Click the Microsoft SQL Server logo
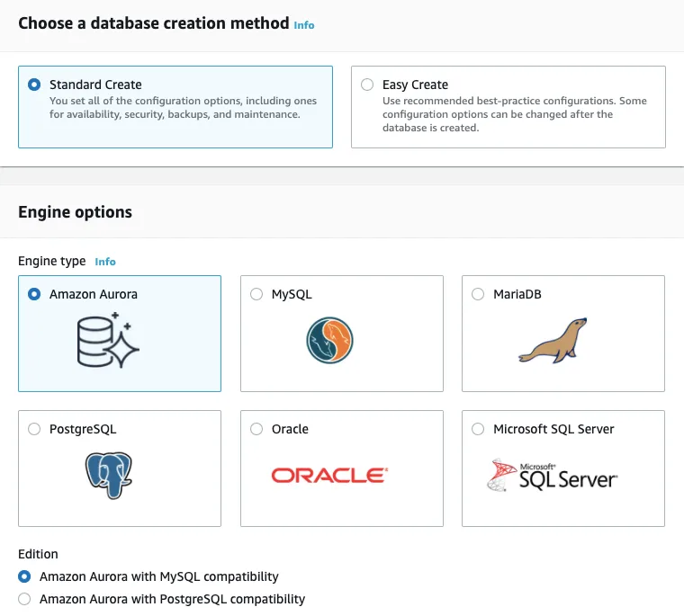 pyautogui.click(x=553, y=475)
